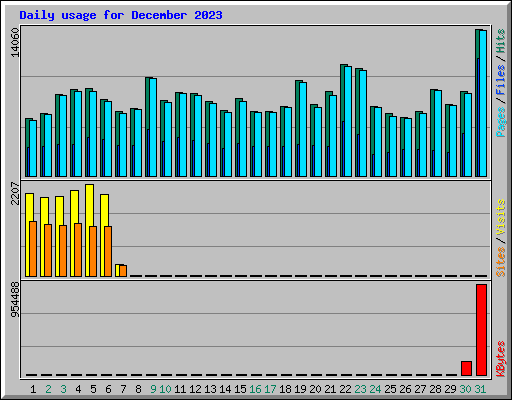Click the orange sites bar for day 1
The image size is (512, 400).
coord(33,249)
